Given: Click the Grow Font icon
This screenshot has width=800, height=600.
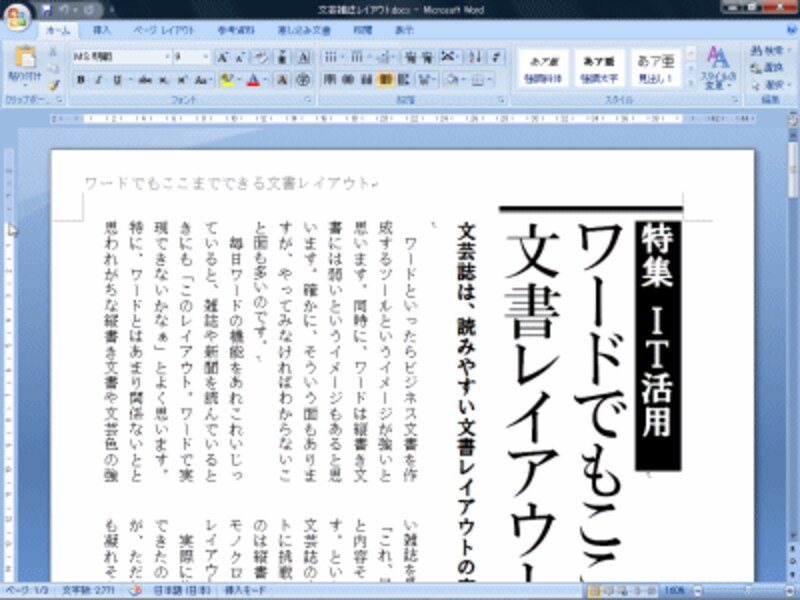Looking at the screenshot, I should pyautogui.click(x=221, y=56).
